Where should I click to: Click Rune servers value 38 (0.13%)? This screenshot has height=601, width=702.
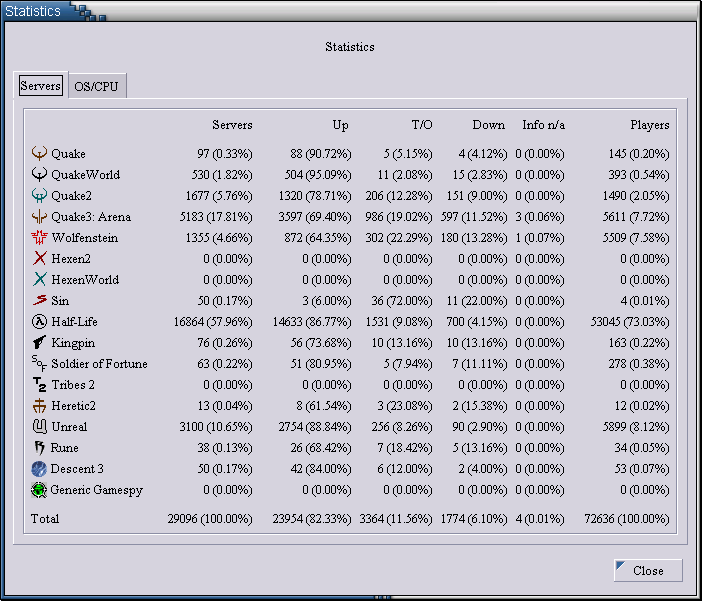coord(225,448)
